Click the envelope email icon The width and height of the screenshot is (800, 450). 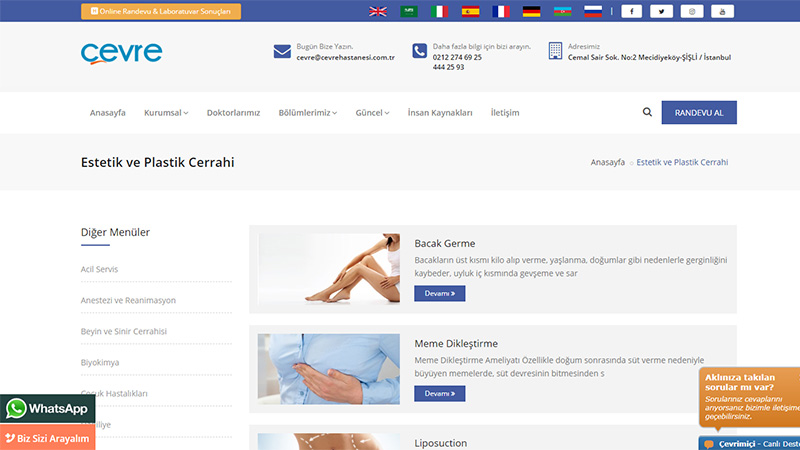tap(282, 51)
